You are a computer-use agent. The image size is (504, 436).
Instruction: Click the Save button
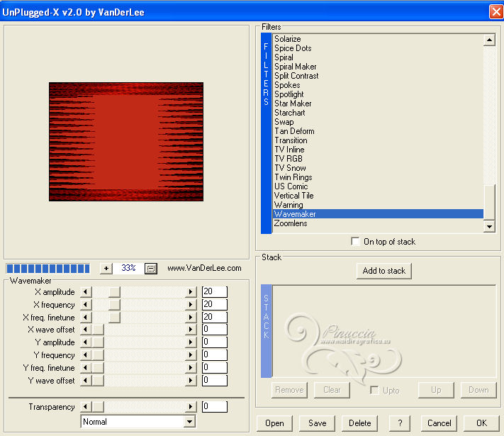[318, 423]
